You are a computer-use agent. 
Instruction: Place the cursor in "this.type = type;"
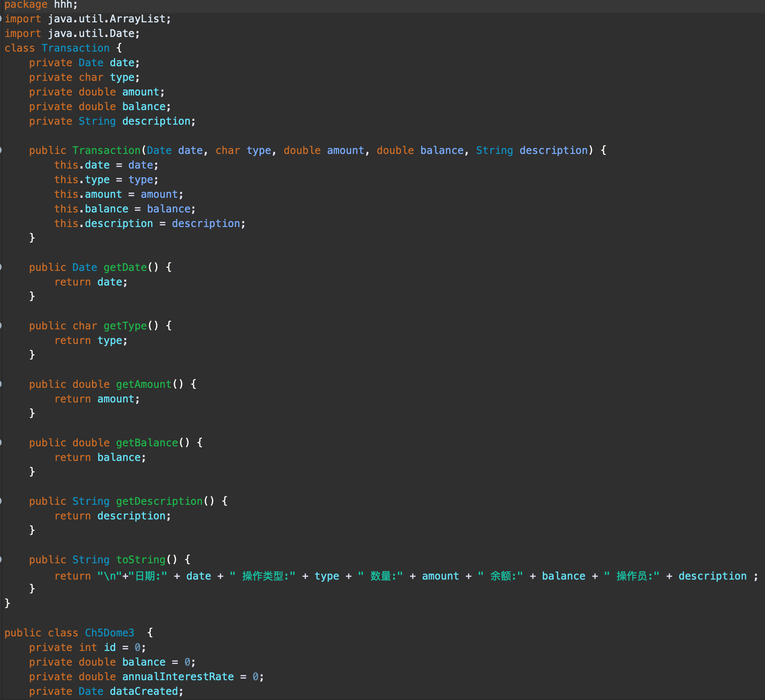coord(106,180)
